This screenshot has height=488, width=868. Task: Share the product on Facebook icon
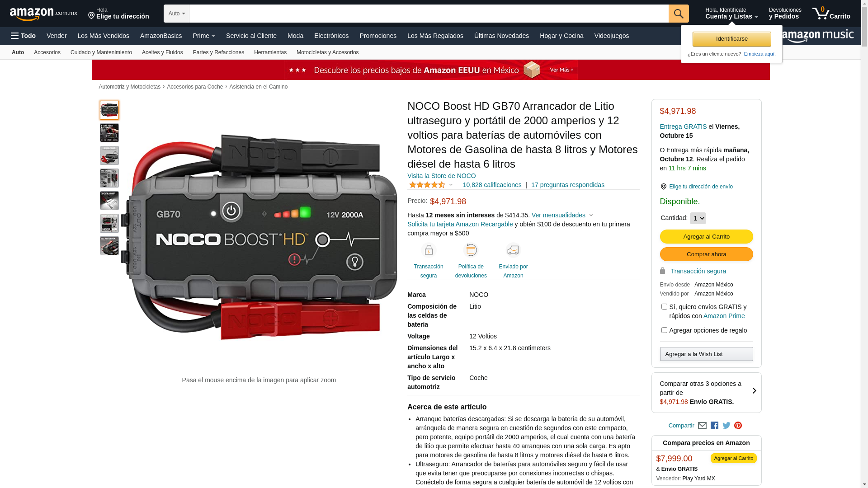click(x=714, y=426)
